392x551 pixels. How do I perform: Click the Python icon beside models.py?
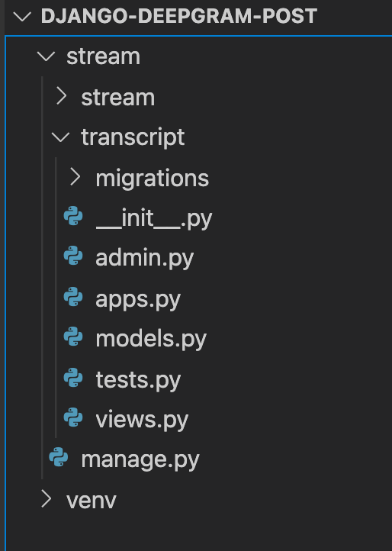point(73,337)
